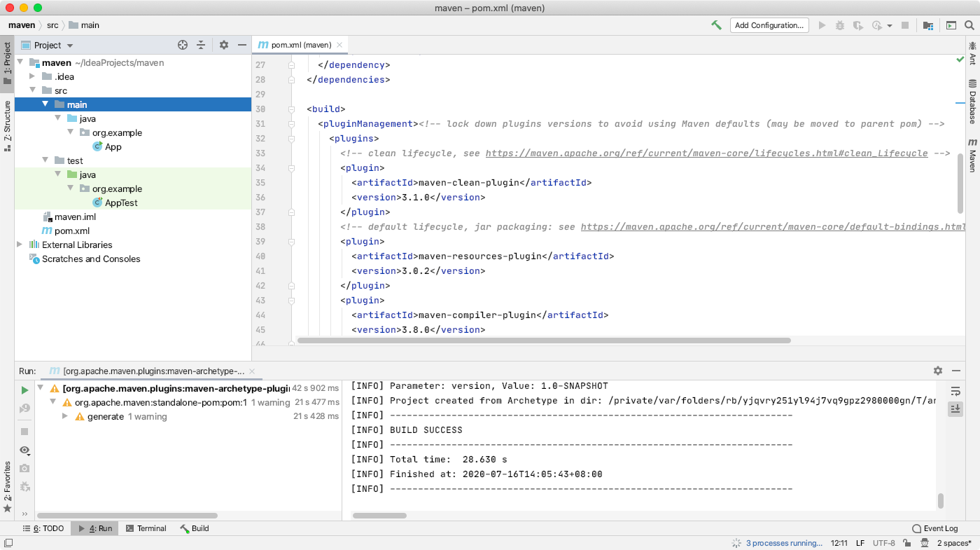Open the clean_Lifecycle URL in the comment
This screenshot has width=980, height=550.
706,153
